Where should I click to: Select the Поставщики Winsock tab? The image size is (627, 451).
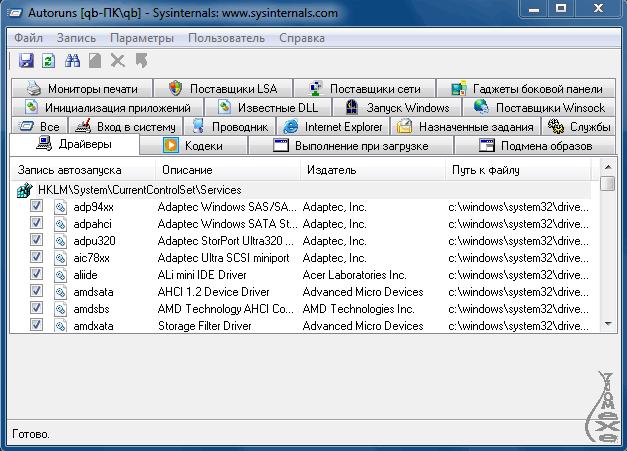[x=539, y=108]
